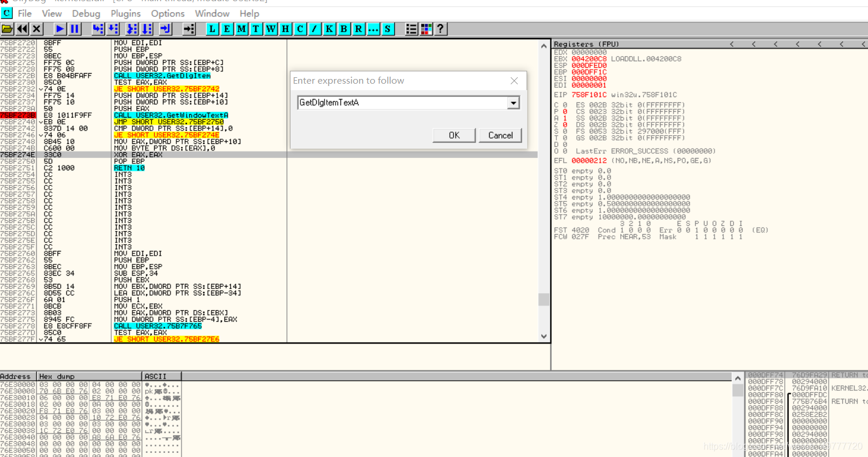Click the dump pane scrollbar up arrow
The image size is (868, 457).
[x=738, y=379]
